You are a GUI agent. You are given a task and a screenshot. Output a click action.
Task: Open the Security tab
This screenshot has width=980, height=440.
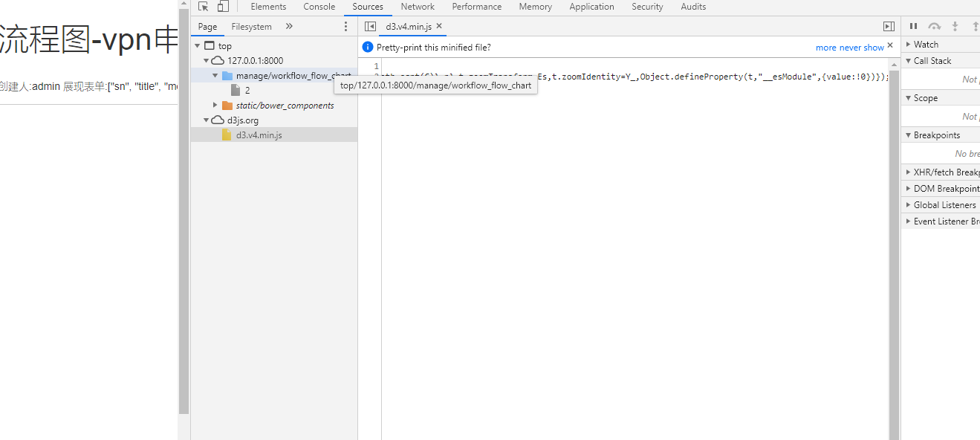pyautogui.click(x=647, y=7)
